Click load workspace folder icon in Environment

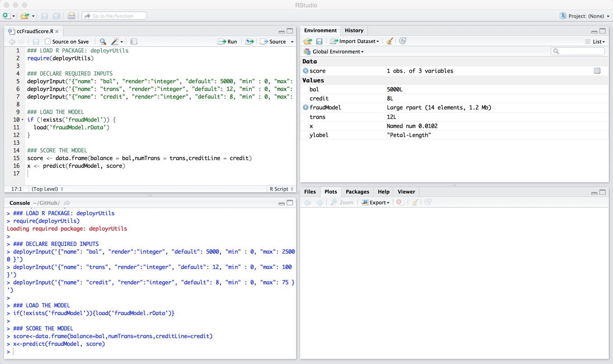(308, 41)
